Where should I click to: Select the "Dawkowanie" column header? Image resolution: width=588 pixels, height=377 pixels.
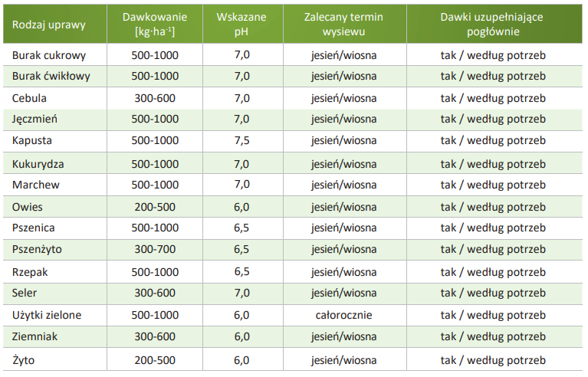155,24
